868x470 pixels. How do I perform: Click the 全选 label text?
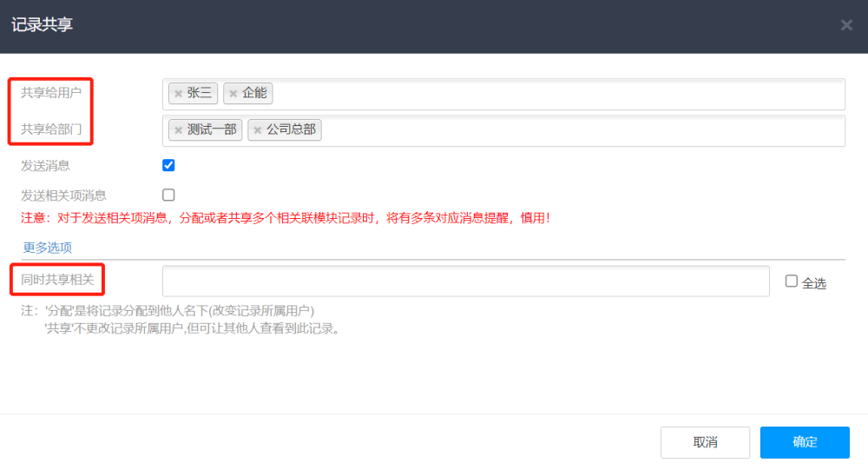[814, 284]
